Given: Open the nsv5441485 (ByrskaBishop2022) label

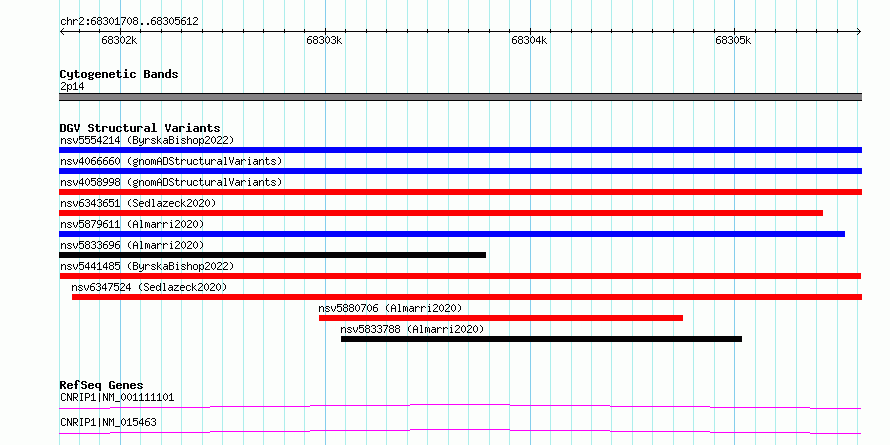Looking at the screenshot, I should [x=147, y=266].
